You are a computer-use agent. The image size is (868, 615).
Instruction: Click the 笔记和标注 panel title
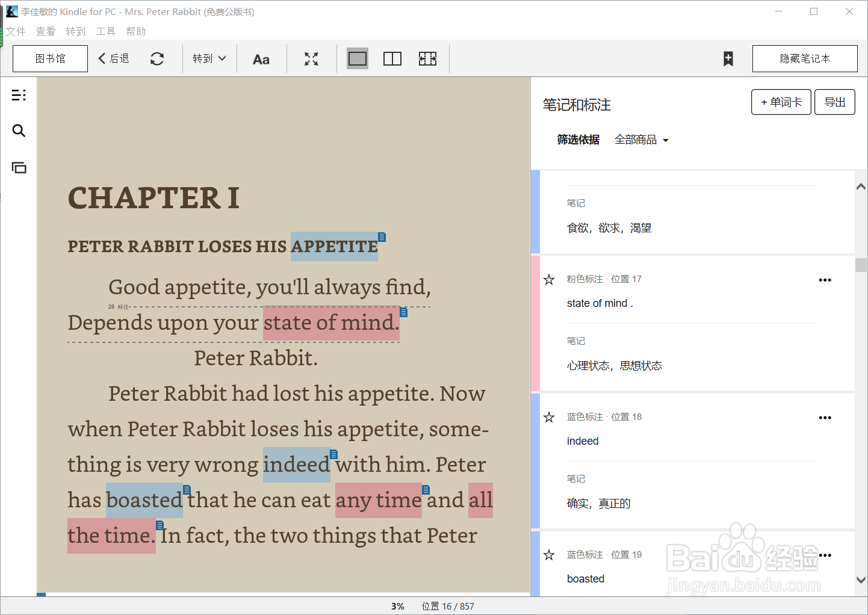[x=577, y=105]
